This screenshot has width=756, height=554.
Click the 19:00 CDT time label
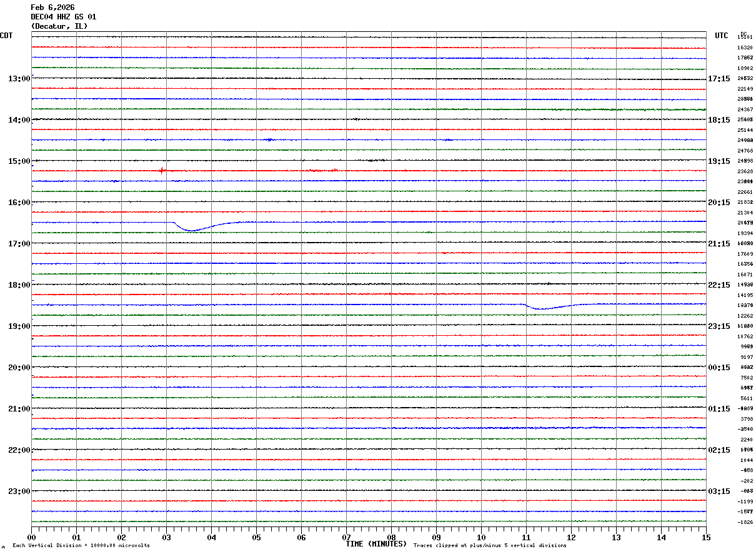tap(19, 326)
